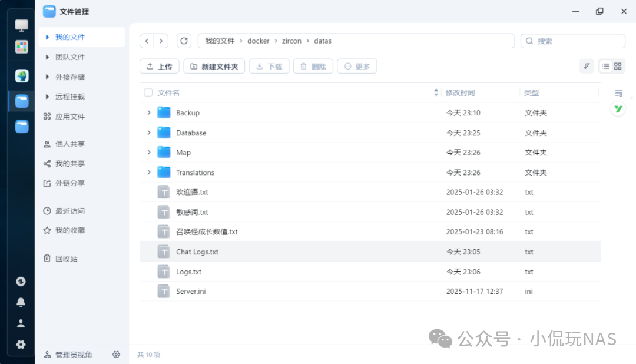Open notifications bell in left dock
Image resolution: width=636 pixels, height=364 pixels.
point(21,302)
